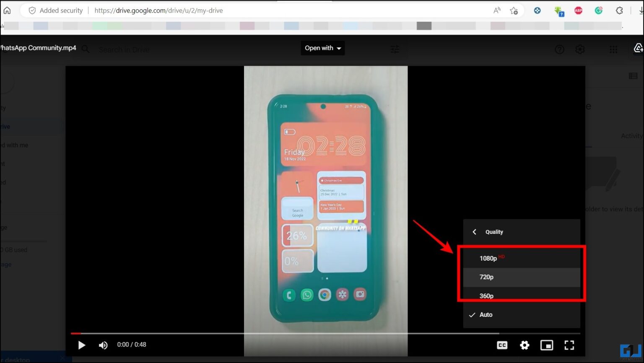This screenshot has width=644, height=363.
Task: Switch to list view with the details icon
Action: pyautogui.click(x=633, y=75)
